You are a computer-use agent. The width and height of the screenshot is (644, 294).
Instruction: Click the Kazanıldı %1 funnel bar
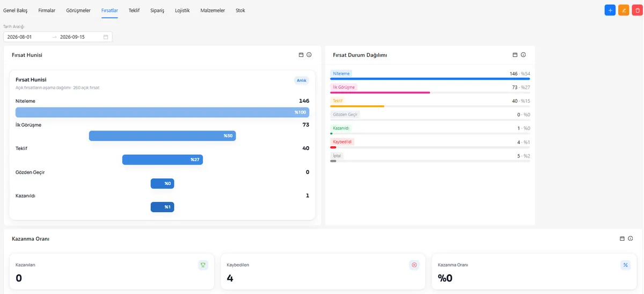coord(163,207)
